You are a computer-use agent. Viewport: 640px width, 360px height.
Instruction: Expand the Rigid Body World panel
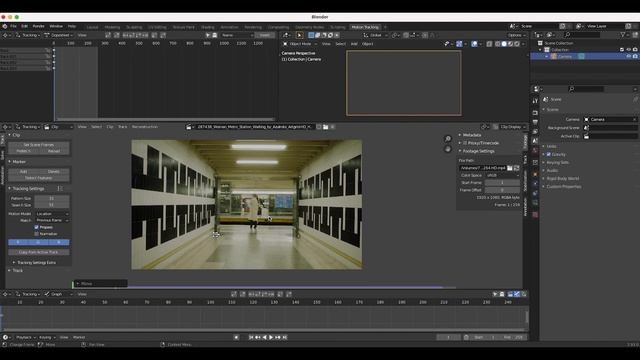562,178
